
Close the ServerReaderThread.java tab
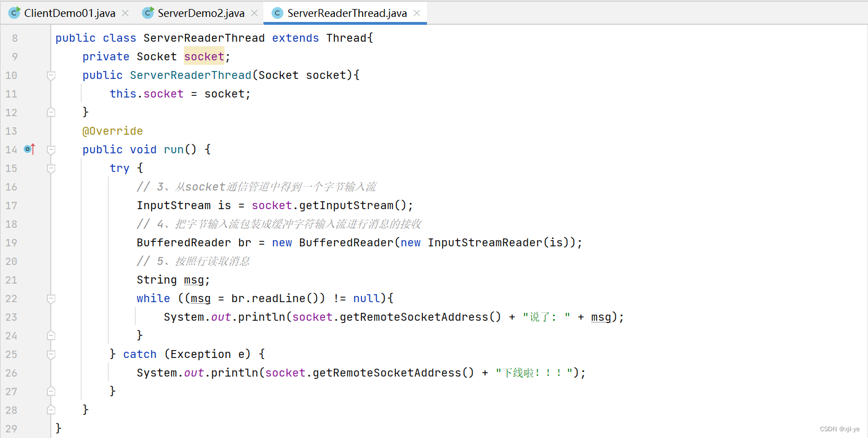tap(417, 13)
